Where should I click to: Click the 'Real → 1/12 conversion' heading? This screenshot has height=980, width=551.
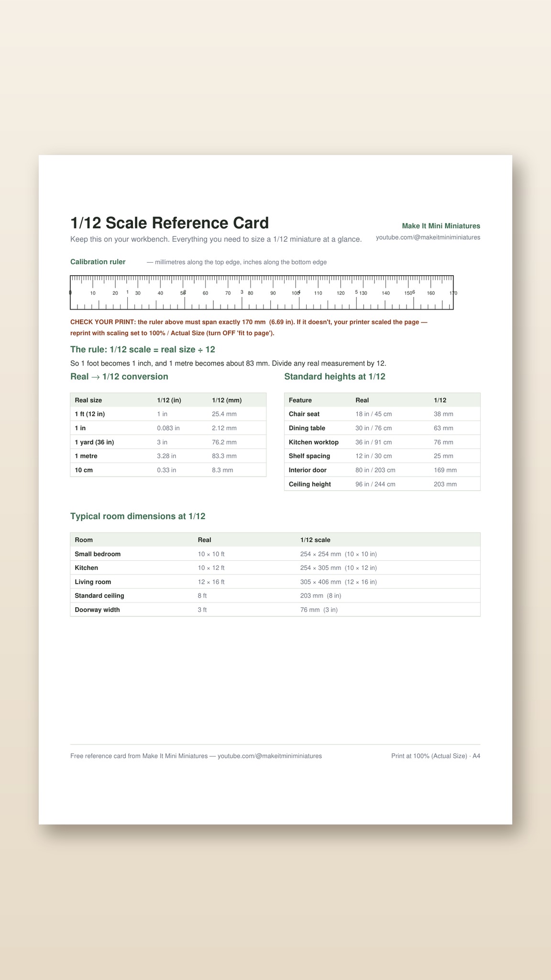click(x=119, y=377)
